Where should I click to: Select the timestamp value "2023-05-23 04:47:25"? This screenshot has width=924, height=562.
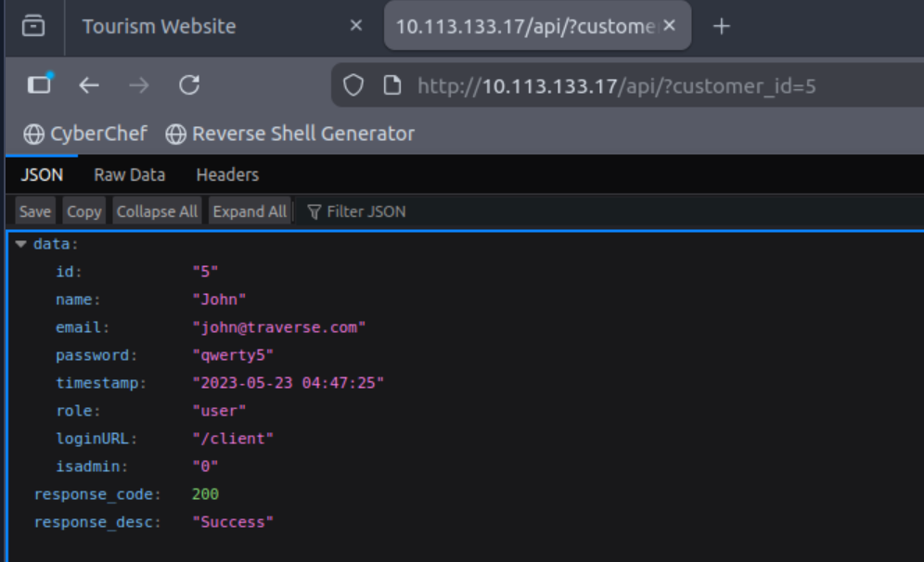tap(289, 383)
